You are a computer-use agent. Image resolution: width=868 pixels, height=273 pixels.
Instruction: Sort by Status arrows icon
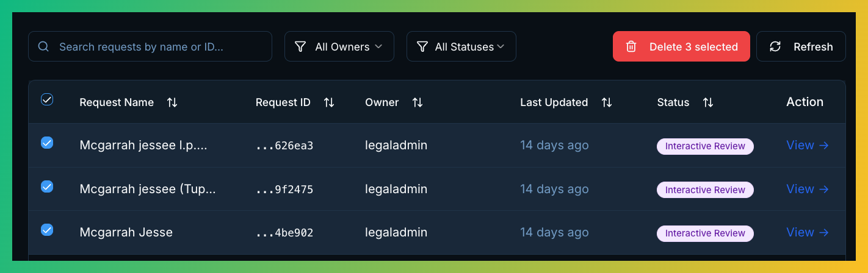tap(708, 102)
